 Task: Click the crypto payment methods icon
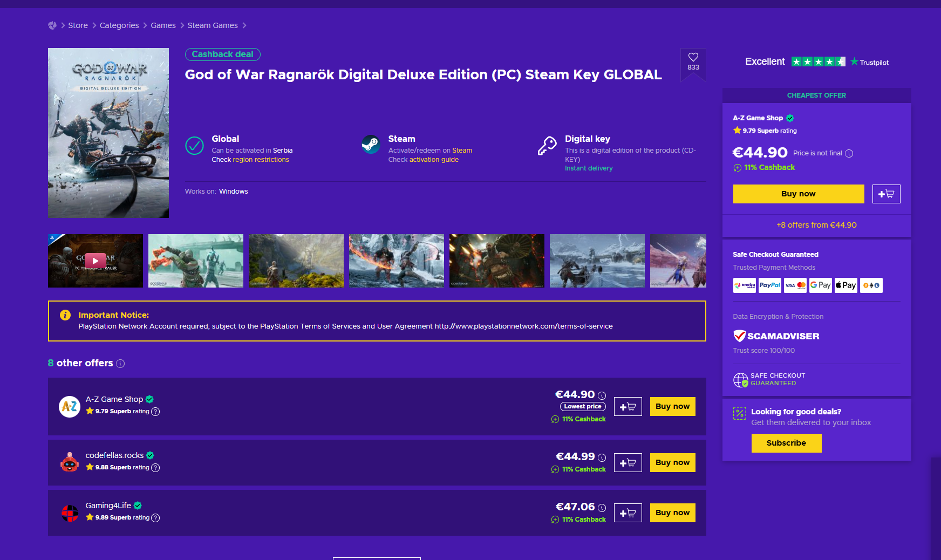pos(871,285)
